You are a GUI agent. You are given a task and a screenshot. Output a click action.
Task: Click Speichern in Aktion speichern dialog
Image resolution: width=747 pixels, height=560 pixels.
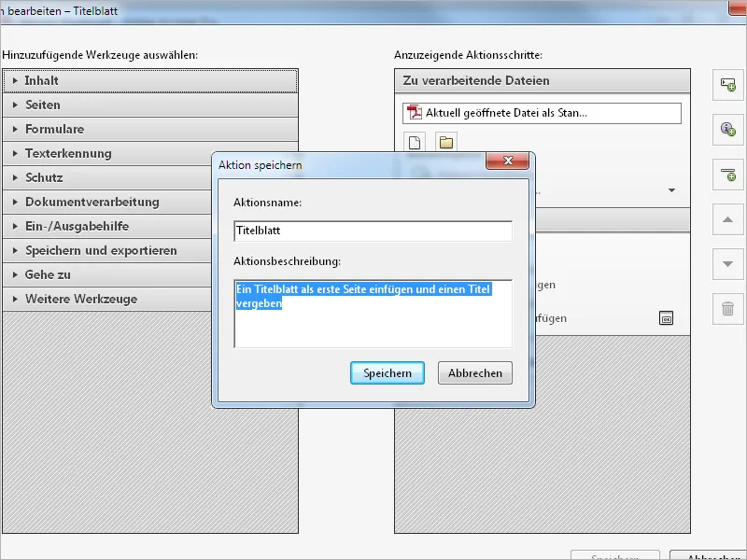click(388, 372)
